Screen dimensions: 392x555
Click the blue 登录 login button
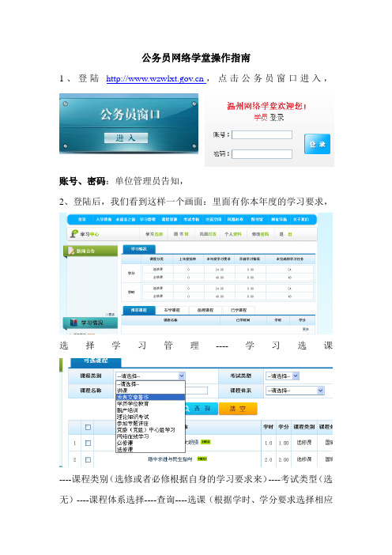[x=317, y=144]
